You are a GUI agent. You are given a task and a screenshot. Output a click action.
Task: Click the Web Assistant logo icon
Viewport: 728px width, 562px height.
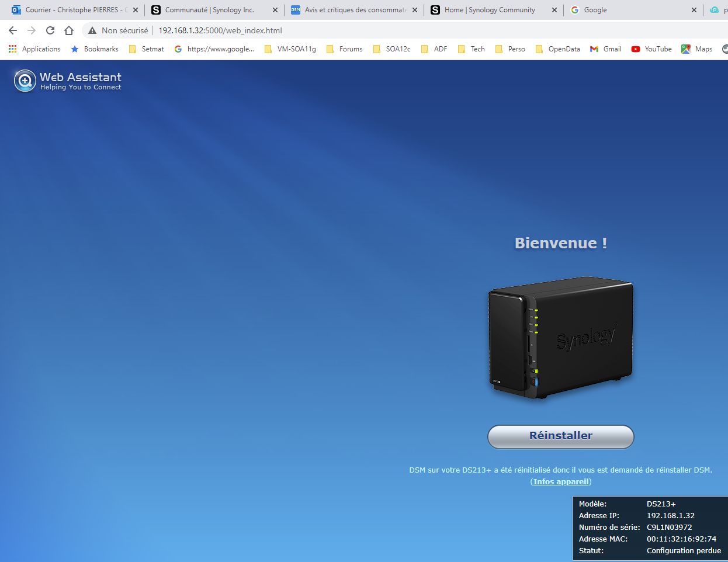coord(25,81)
